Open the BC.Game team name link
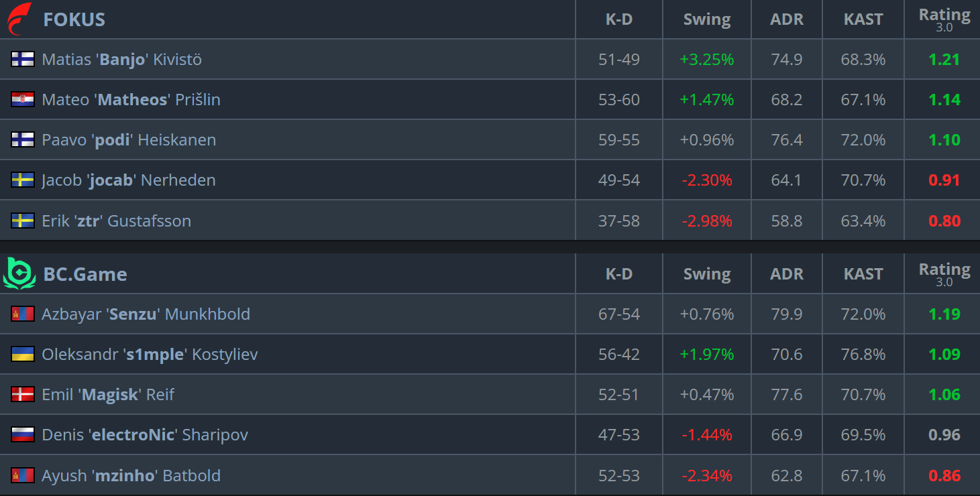 85,274
